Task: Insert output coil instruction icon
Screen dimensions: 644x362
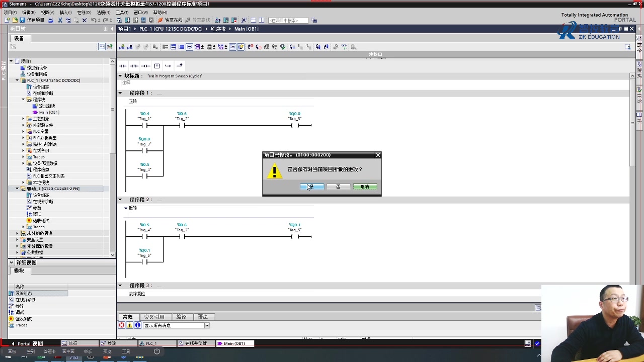Action: click(145, 66)
